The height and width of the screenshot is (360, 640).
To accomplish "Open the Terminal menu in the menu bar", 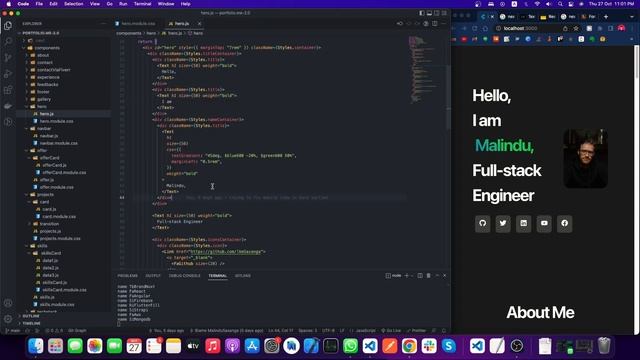I will click(x=142, y=4).
